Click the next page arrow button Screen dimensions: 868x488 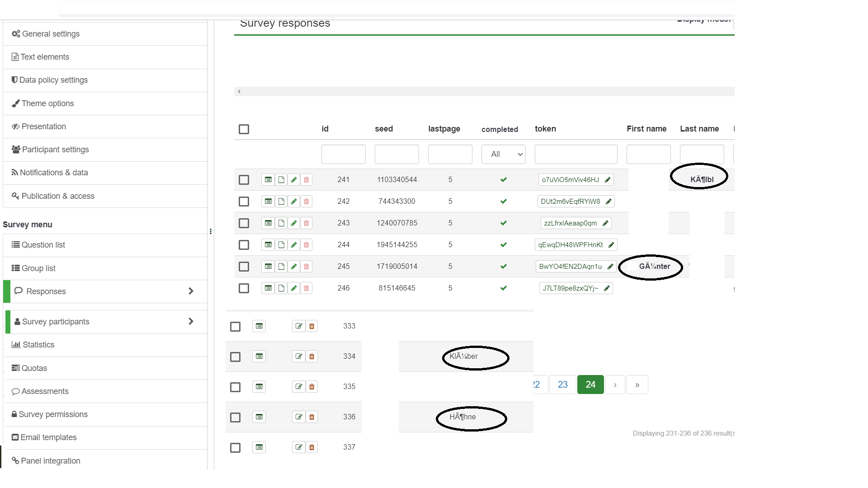[615, 384]
